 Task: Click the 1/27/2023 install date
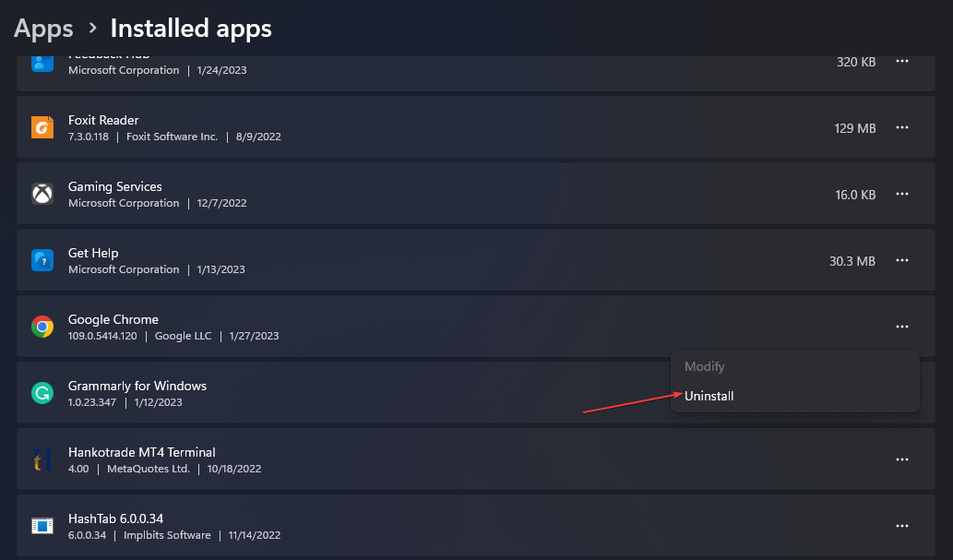coord(254,336)
